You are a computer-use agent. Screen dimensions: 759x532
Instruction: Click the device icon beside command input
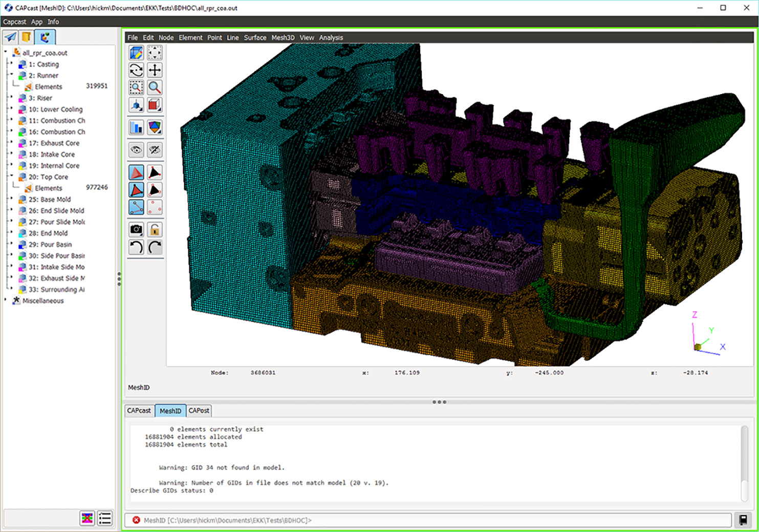(x=744, y=520)
